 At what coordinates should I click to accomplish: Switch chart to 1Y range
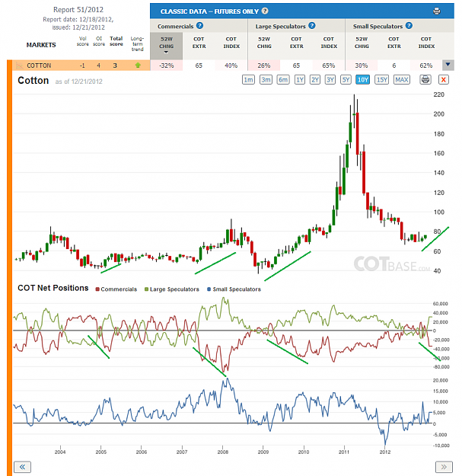point(300,79)
